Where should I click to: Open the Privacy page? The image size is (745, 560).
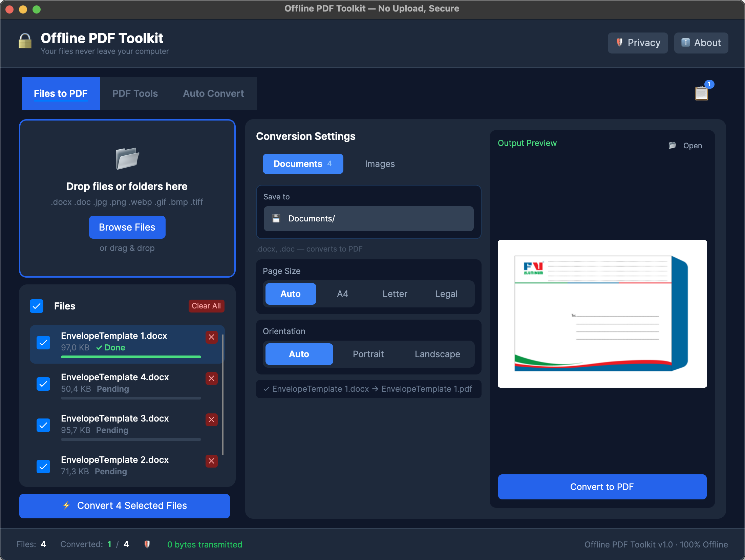pos(638,43)
